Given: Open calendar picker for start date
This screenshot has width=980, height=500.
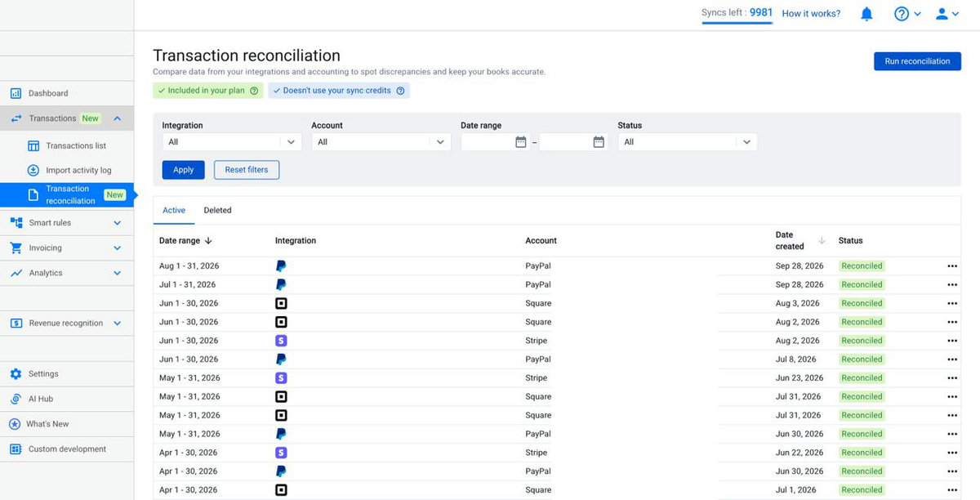Looking at the screenshot, I should [x=521, y=142].
